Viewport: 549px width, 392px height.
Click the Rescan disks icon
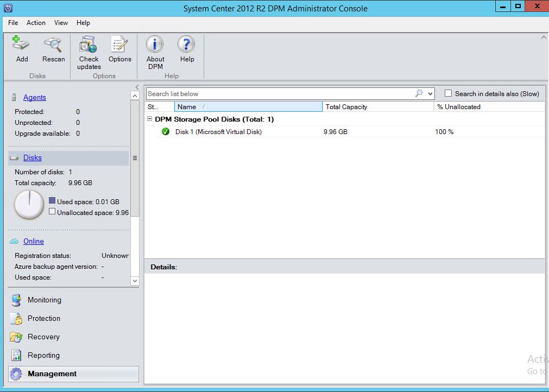(53, 44)
